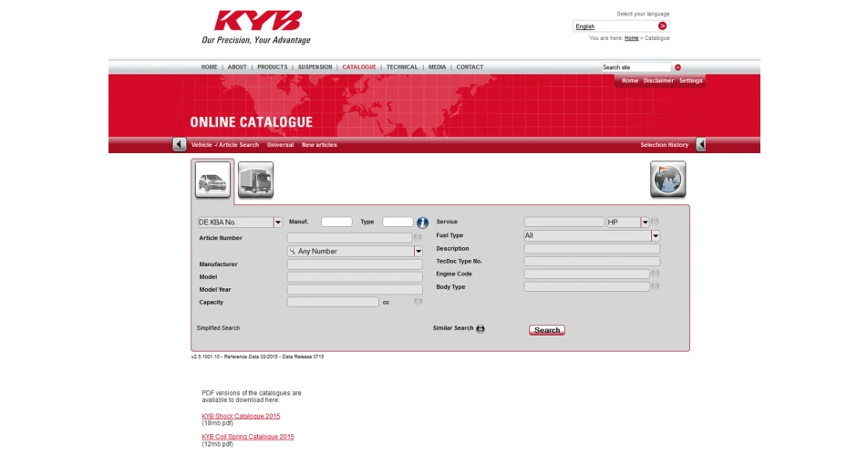Focus the TecDoc Type No. input field

pos(593,261)
